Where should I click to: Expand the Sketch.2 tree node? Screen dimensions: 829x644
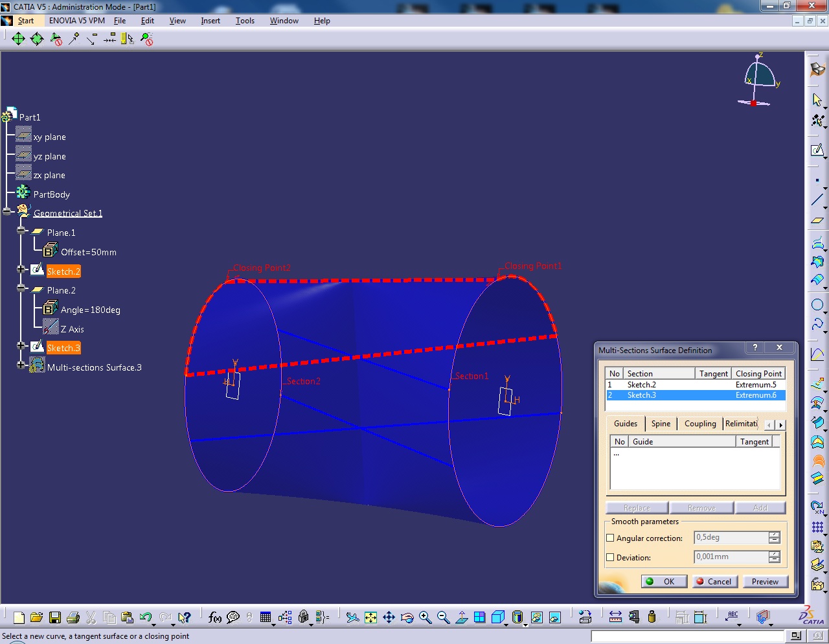(21, 270)
